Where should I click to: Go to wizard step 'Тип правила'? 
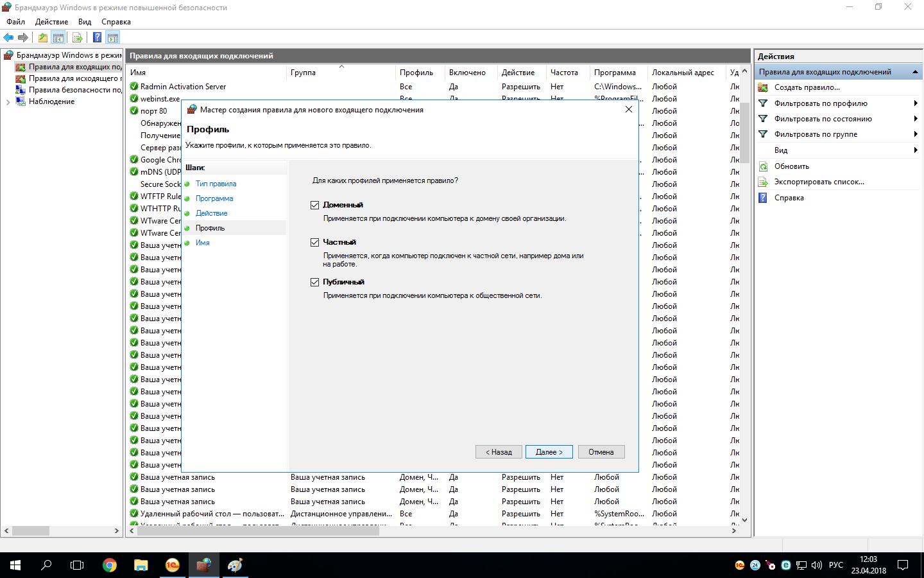(x=216, y=184)
